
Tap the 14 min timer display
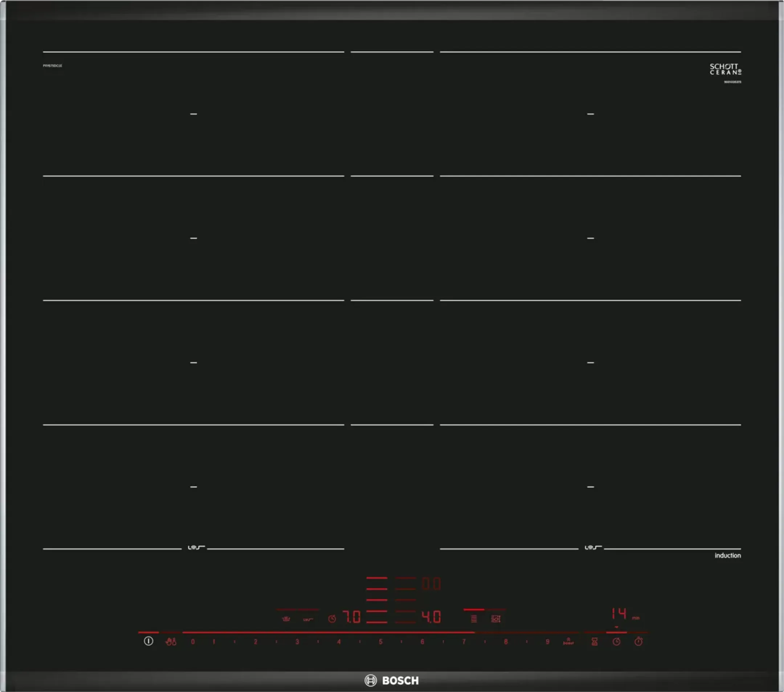(620, 613)
